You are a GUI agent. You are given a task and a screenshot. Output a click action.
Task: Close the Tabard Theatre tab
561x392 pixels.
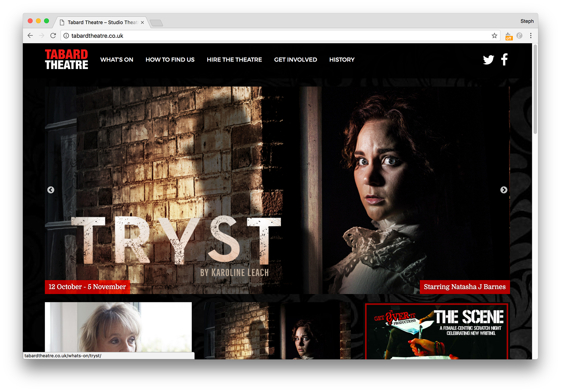click(x=142, y=23)
